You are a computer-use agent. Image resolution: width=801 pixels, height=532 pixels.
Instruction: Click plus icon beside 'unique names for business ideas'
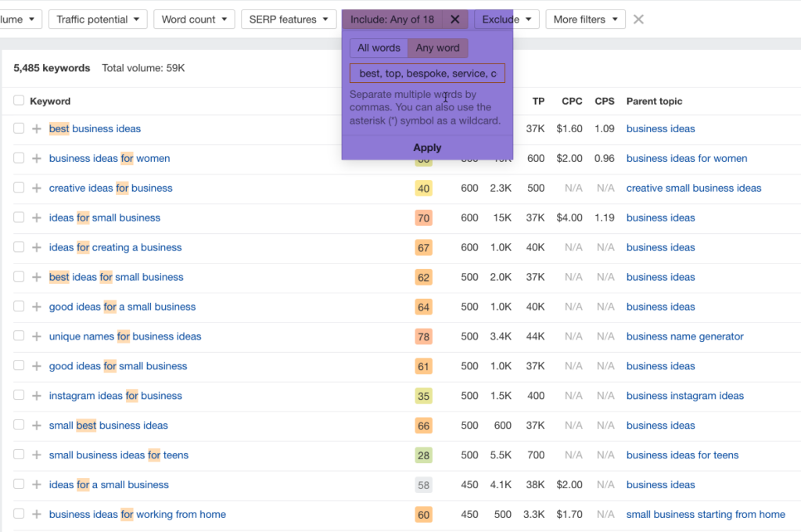[36, 337]
